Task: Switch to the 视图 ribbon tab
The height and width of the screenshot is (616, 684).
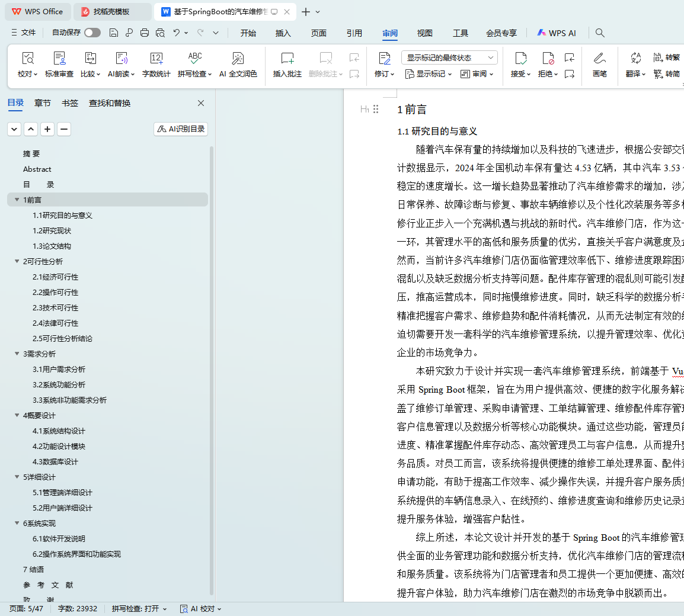Action: click(424, 33)
